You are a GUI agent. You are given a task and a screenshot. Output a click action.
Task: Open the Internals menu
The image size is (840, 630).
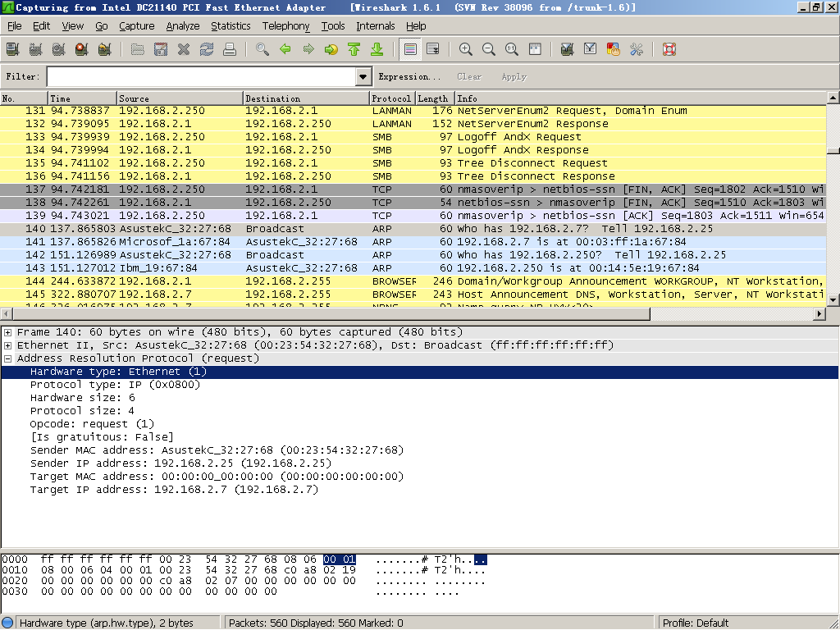375,25
